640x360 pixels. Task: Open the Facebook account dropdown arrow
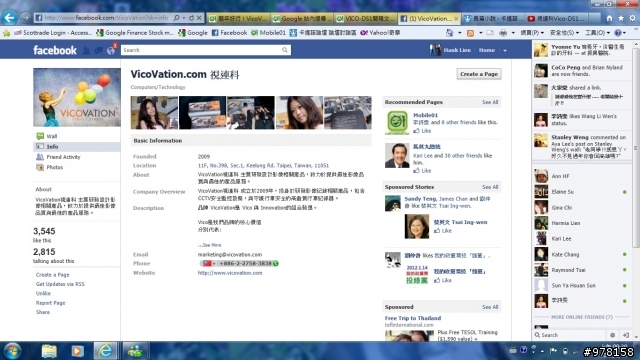pos(505,51)
